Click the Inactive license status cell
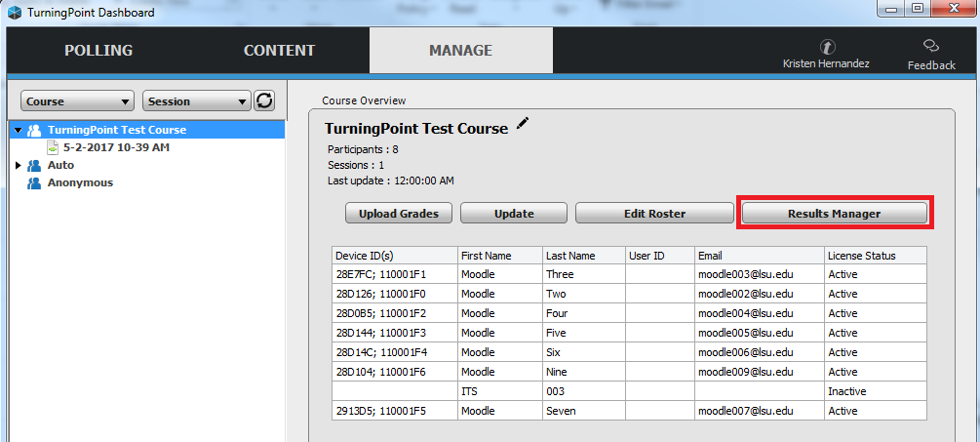 coord(876,390)
